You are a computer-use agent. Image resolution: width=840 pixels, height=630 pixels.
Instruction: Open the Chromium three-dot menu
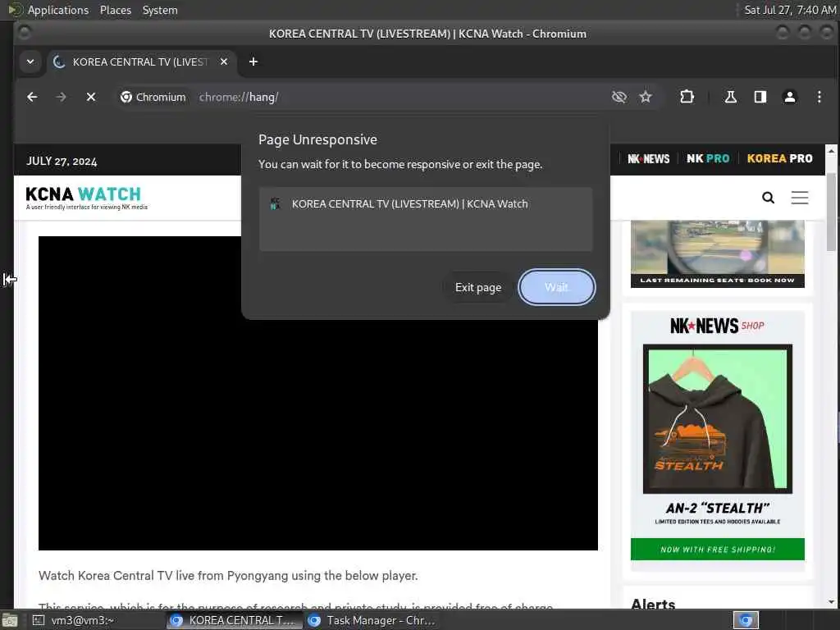[x=819, y=97]
